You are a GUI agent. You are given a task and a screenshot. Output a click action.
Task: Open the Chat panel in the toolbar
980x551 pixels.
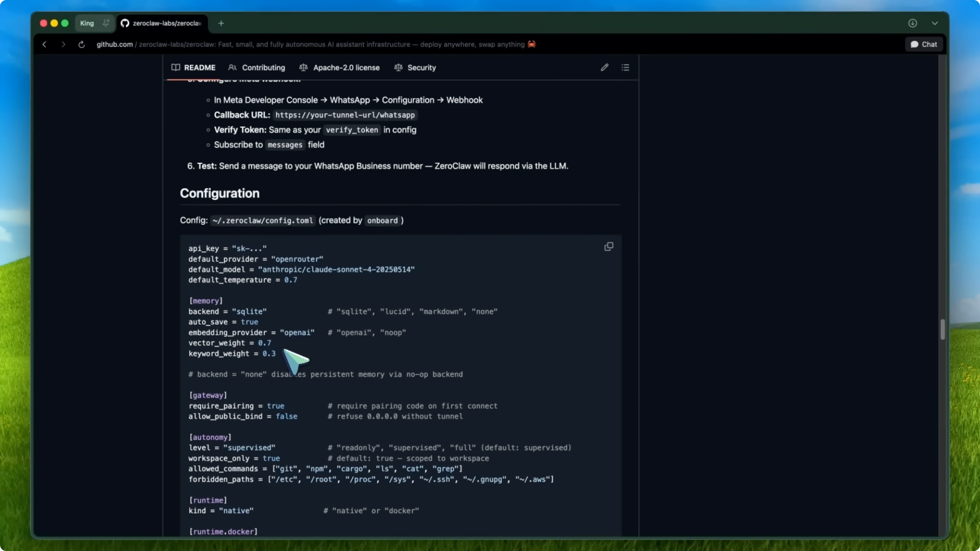(x=924, y=44)
